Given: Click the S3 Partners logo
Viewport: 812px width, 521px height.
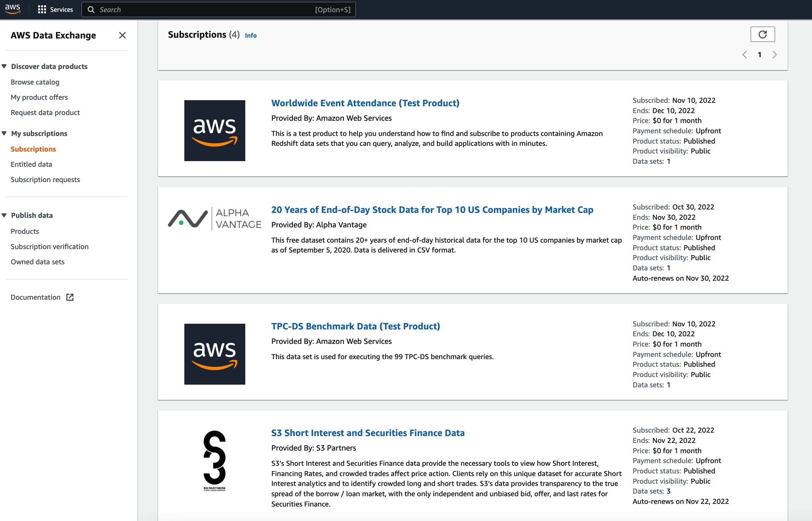Looking at the screenshot, I should pos(215,461).
